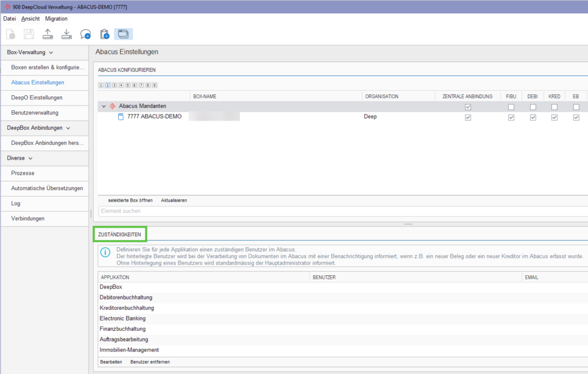The image size is (588, 374).
Task: Click the tree level 1 button
Action: click(101, 85)
